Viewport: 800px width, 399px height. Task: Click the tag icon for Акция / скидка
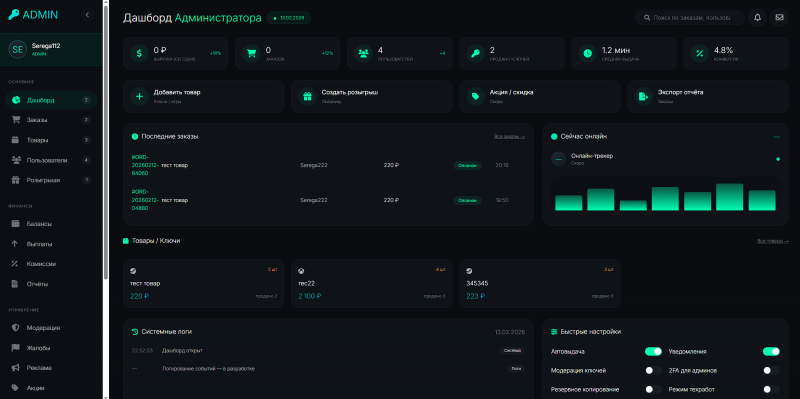pyautogui.click(x=475, y=96)
